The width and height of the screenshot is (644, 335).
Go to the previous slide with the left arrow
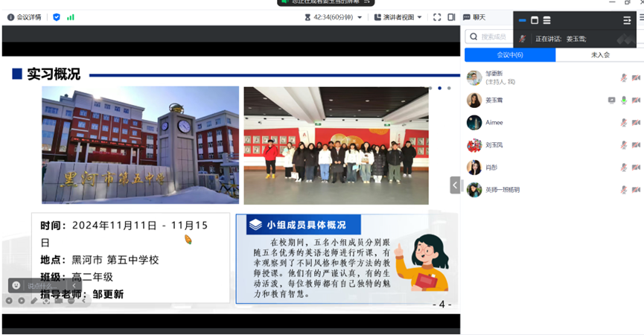pyautogui.click(x=9, y=301)
